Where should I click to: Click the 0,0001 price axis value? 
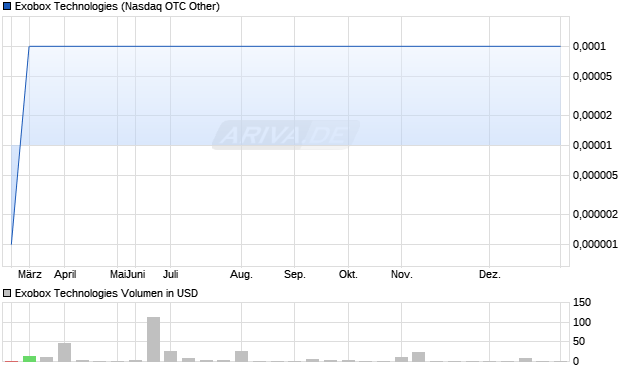point(589,46)
